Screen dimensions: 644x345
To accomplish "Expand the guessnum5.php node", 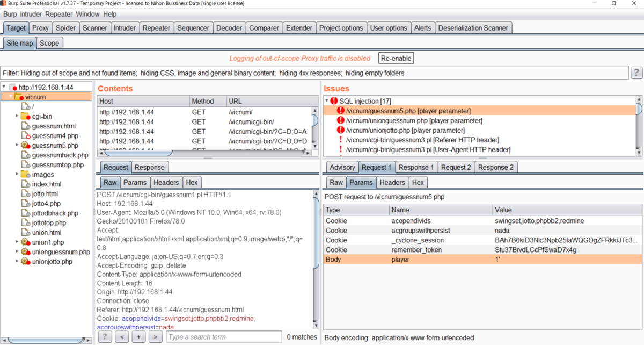I will (x=17, y=145).
